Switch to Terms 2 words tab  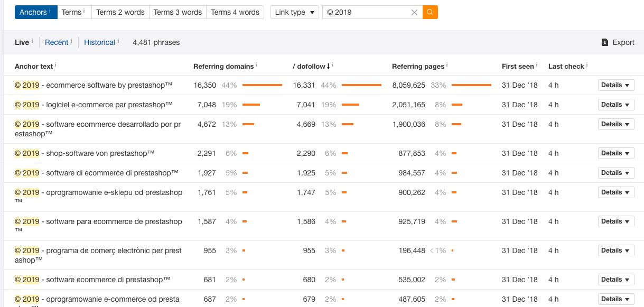(x=120, y=12)
